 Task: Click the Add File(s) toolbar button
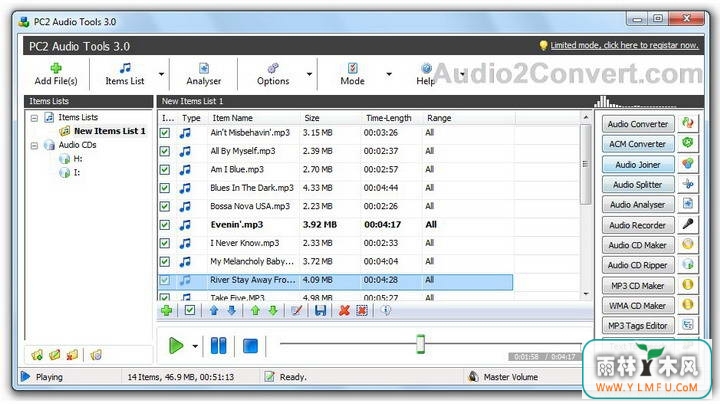click(x=56, y=74)
